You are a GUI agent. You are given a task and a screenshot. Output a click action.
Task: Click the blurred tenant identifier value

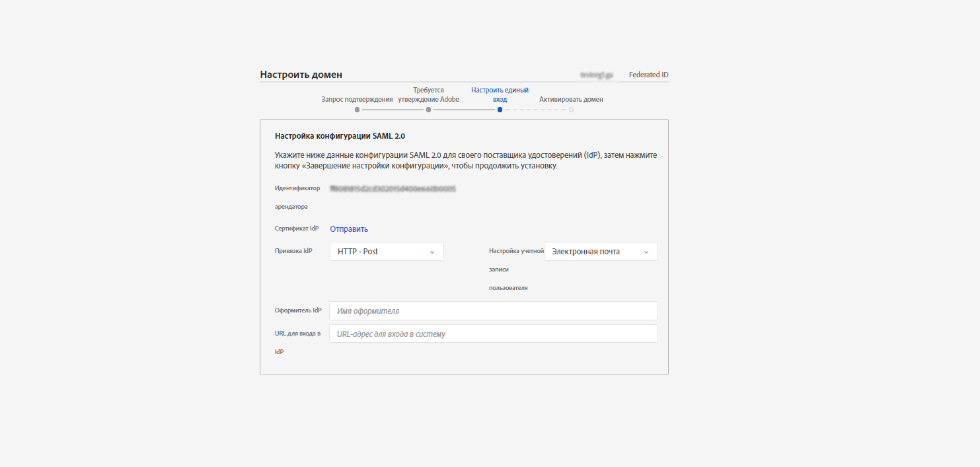(393, 189)
